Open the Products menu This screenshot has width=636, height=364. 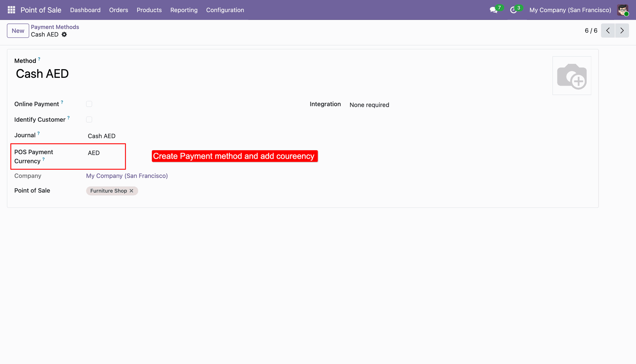[x=149, y=10]
